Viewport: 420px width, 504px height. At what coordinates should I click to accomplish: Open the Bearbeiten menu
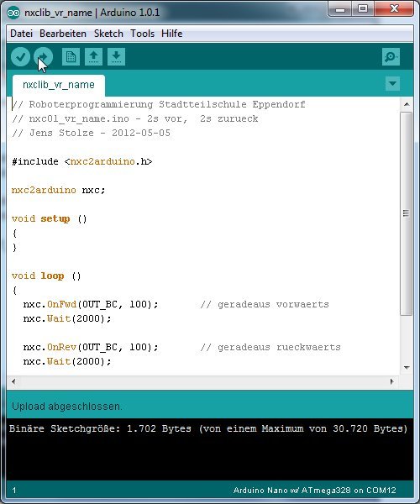[63, 34]
